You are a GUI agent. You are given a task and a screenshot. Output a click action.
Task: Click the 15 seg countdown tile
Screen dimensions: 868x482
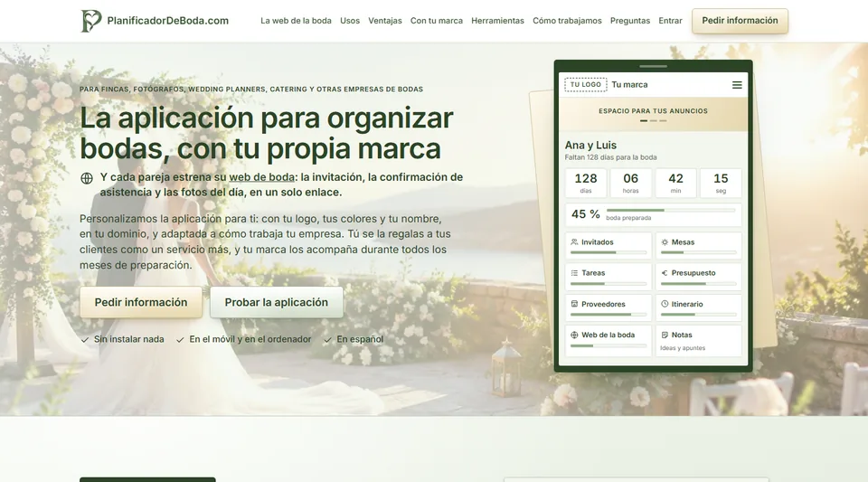(x=721, y=184)
